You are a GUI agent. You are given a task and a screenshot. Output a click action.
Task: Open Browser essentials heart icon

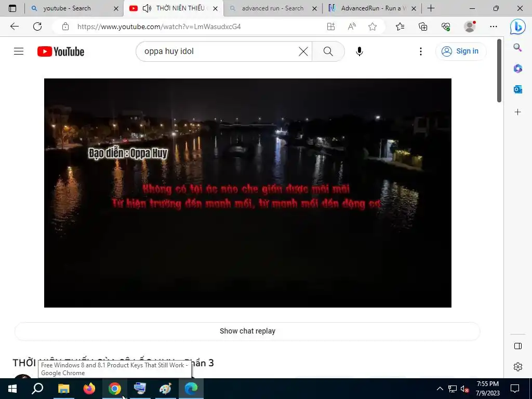446,26
